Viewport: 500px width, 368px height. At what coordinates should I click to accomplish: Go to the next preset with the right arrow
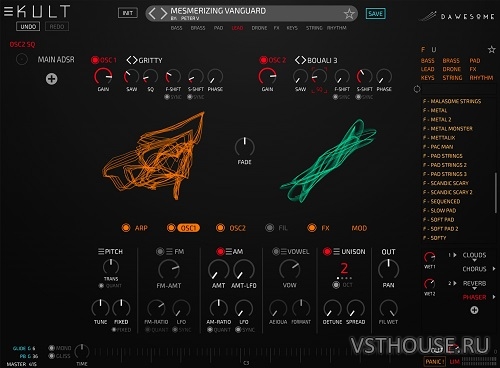[163, 14]
